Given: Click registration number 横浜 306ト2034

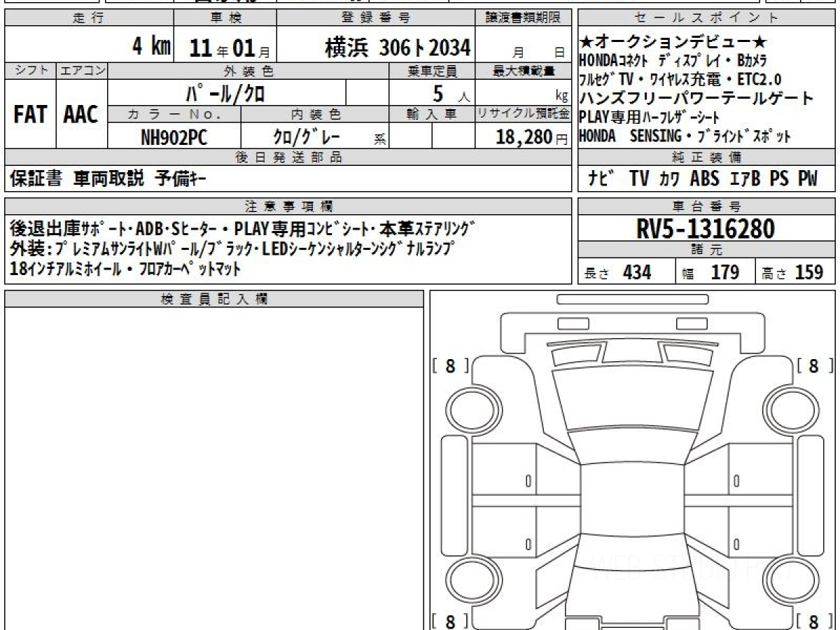Looking at the screenshot, I should pos(398,48).
